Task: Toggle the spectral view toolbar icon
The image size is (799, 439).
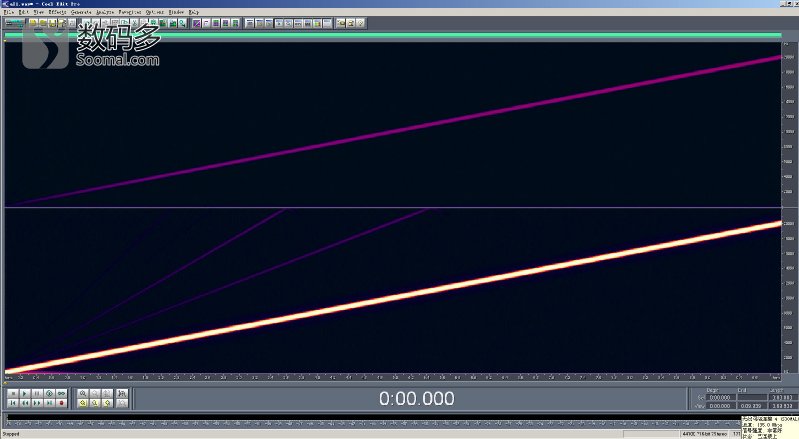Action: click(x=197, y=22)
